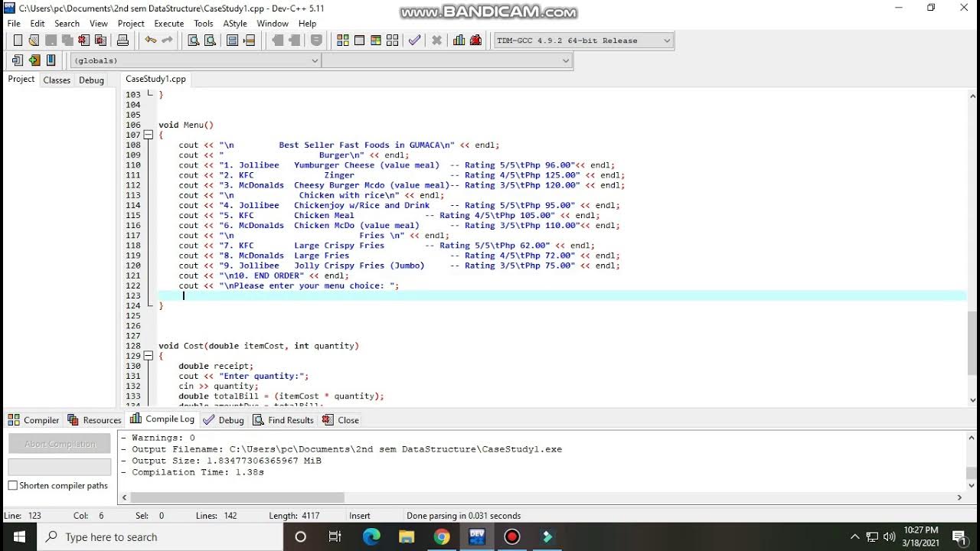Click the Open file toolbar icon
Viewport: 980px width, 551px height.
[x=34, y=41]
